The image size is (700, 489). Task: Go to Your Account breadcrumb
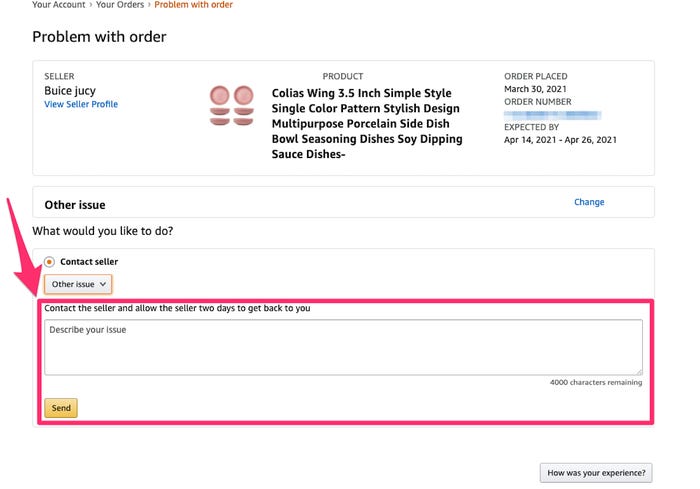tap(58, 5)
